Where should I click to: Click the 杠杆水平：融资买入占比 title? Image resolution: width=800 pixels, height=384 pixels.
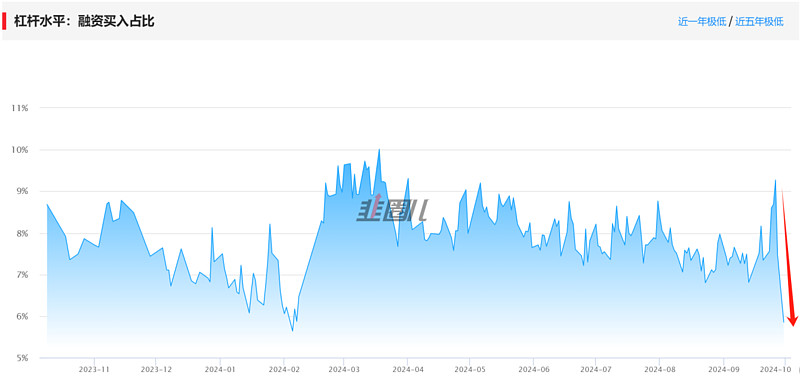click(x=84, y=21)
